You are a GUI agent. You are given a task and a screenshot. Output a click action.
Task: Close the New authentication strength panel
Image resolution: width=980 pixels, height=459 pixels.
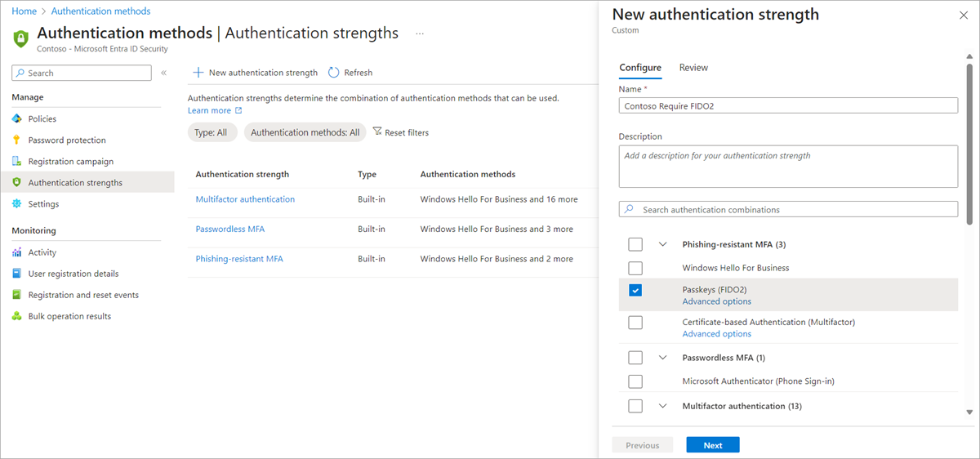pos(962,15)
